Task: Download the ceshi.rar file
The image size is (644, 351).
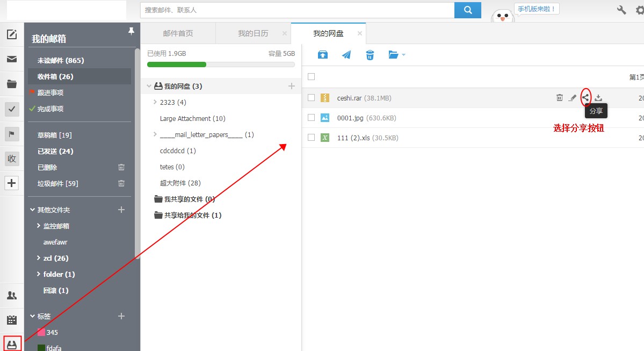Action: (x=598, y=98)
